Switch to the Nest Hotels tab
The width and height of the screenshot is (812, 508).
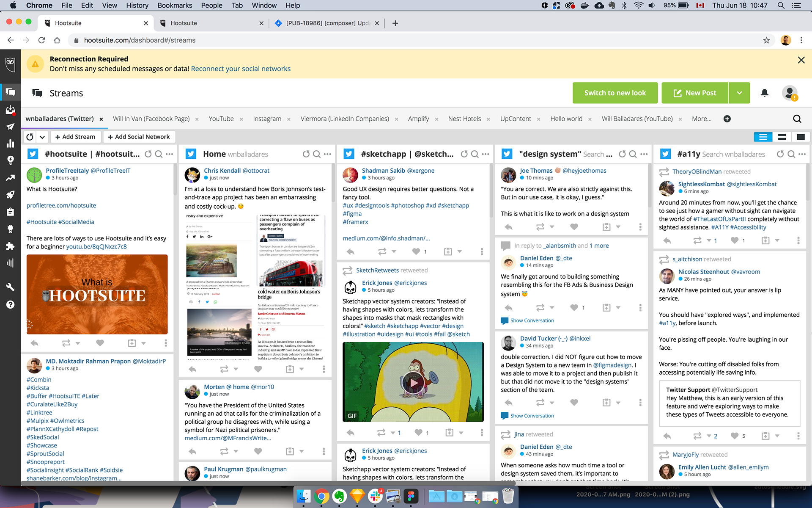[464, 119]
